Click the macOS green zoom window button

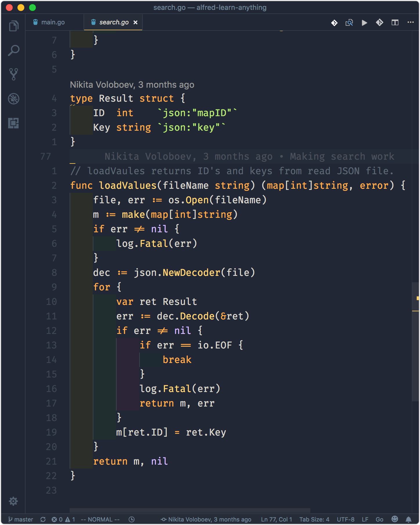[x=32, y=8]
